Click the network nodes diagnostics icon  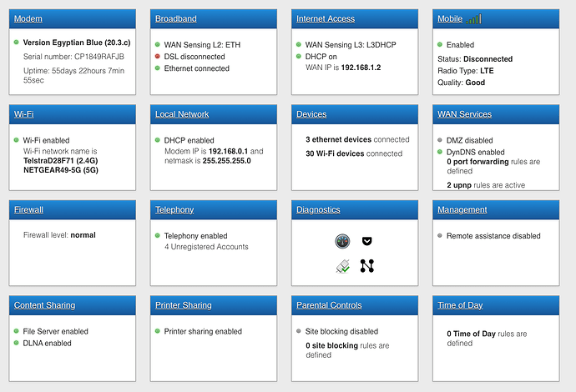point(367,266)
